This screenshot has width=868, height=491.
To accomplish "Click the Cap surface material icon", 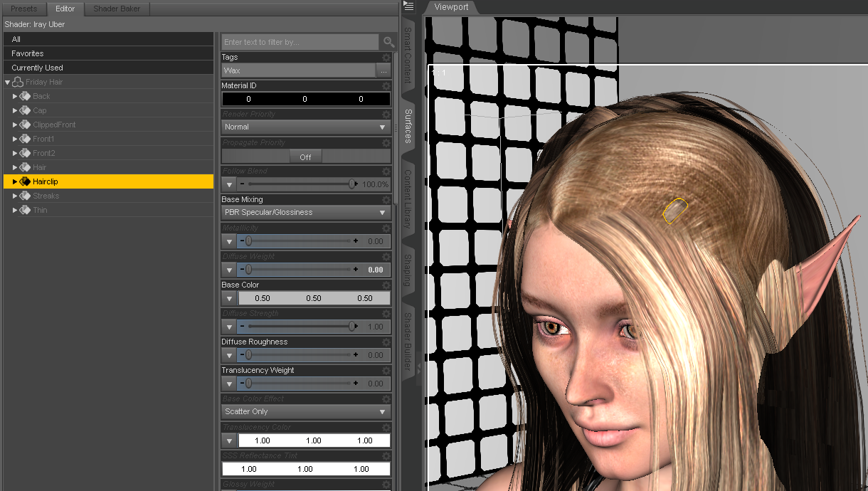I will (25, 110).
